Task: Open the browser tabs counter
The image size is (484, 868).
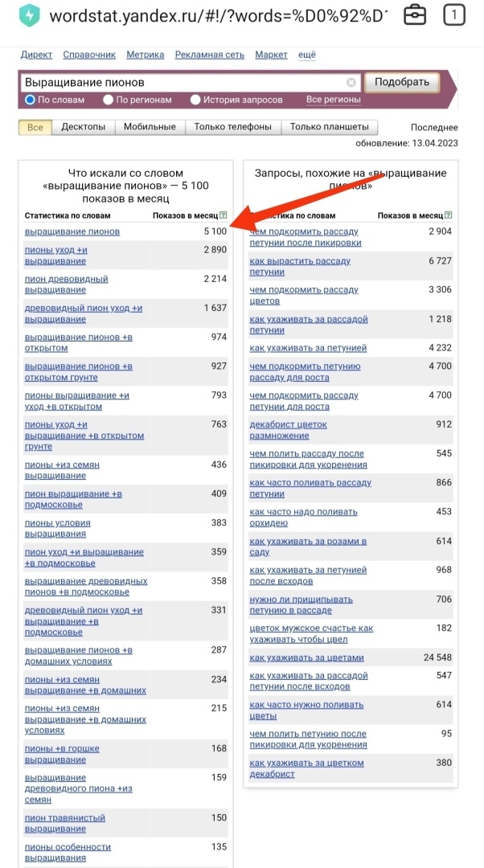Action: coord(454,15)
